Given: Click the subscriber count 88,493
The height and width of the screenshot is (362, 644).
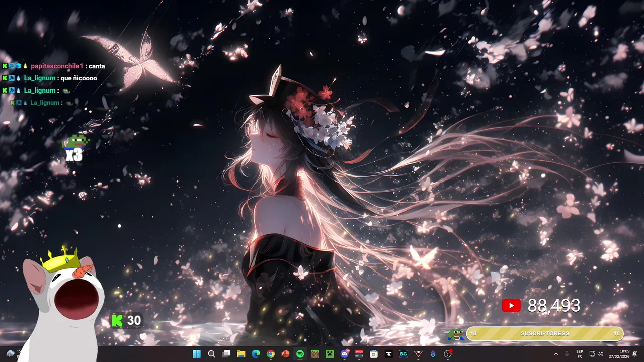Looking at the screenshot, I should coord(553,305).
